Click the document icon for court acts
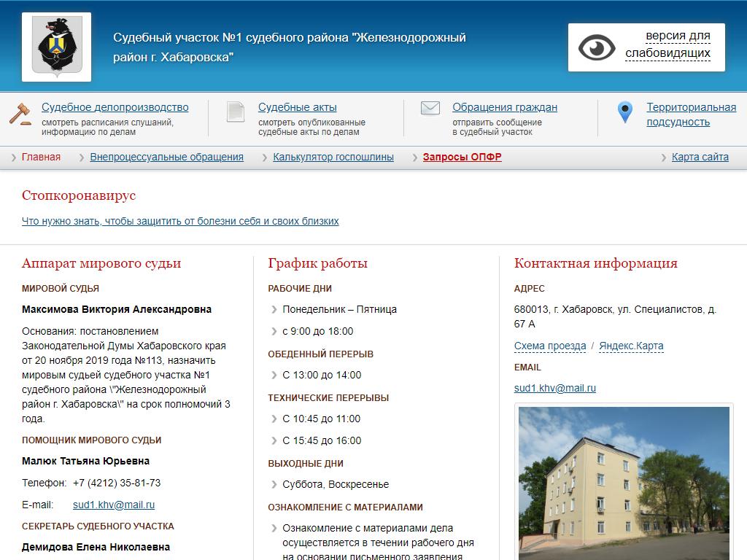Viewport: 747px width, 560px height. 236,112
